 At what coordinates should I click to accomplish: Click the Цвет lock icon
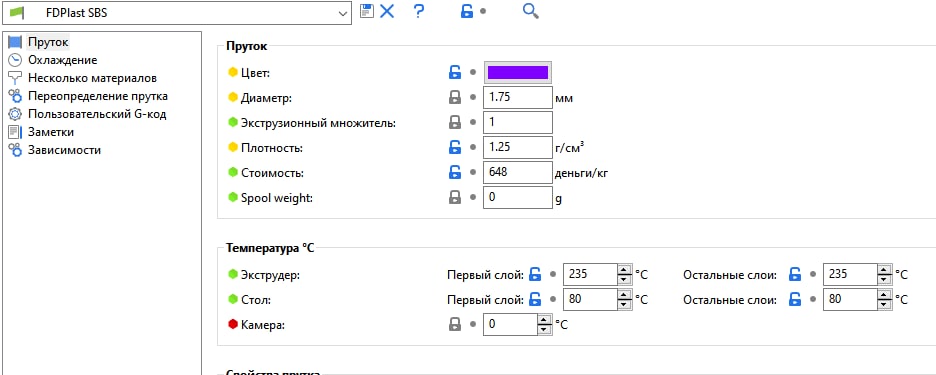[455, 72]
